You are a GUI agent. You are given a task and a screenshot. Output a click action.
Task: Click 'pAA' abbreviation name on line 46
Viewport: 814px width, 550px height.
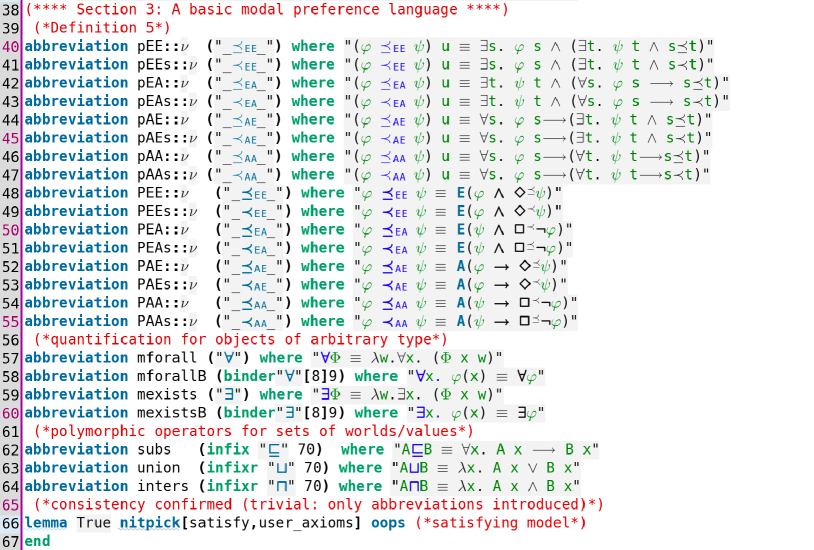150,156
